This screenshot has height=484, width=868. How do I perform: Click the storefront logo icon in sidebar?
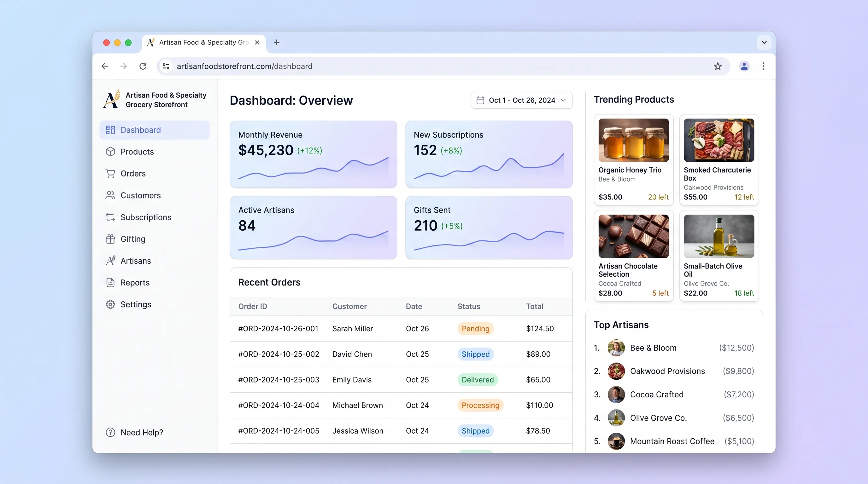(112, 99)
